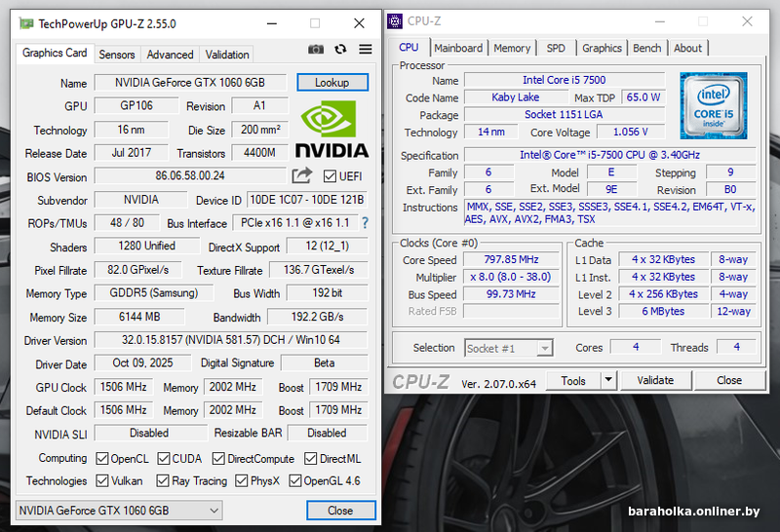Switch to the Sensors tab

point(117,55)
